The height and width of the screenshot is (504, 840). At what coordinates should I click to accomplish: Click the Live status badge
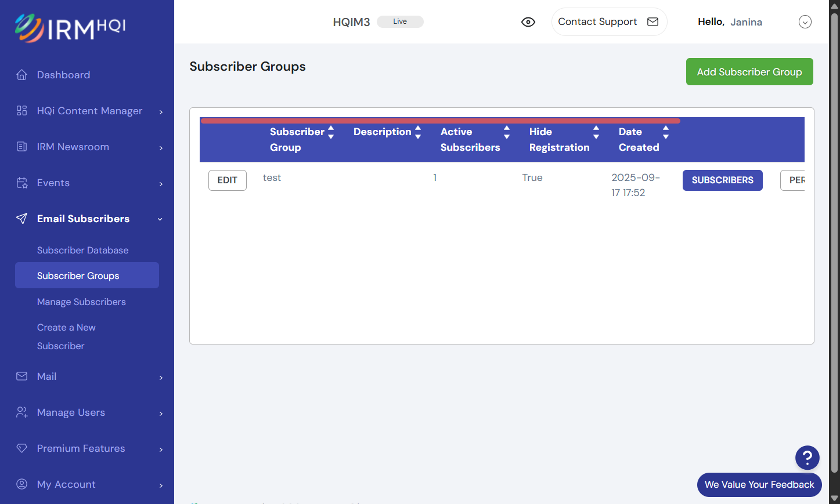(400, 21)
